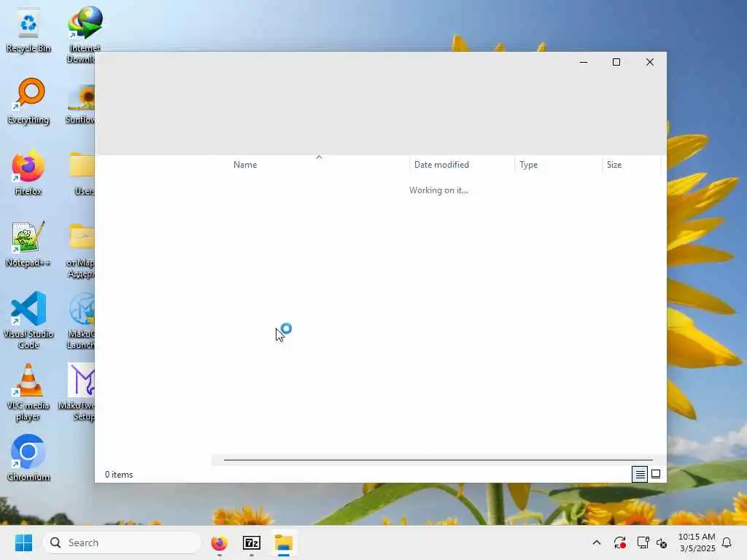Open the Sunflower desktop image icon

tap(80, 104)
